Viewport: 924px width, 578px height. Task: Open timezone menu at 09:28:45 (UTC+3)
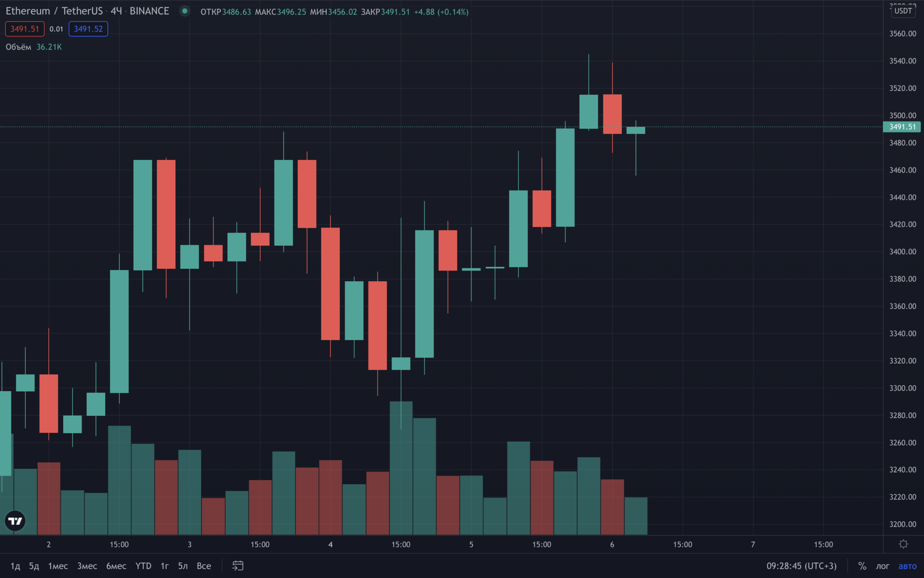coord(801,566)
